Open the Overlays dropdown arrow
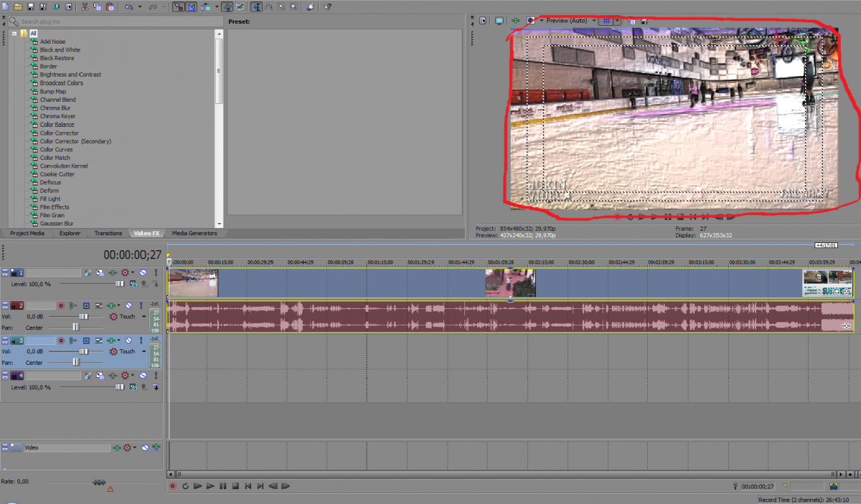The height and width of the screenshot is (504, 861). (x=618, y=21)
